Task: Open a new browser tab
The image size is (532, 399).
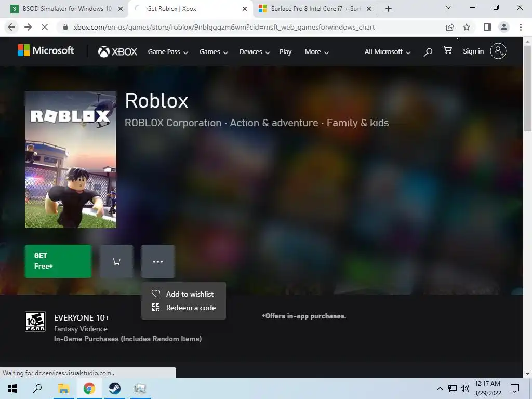Action: [x=389, y=9]
